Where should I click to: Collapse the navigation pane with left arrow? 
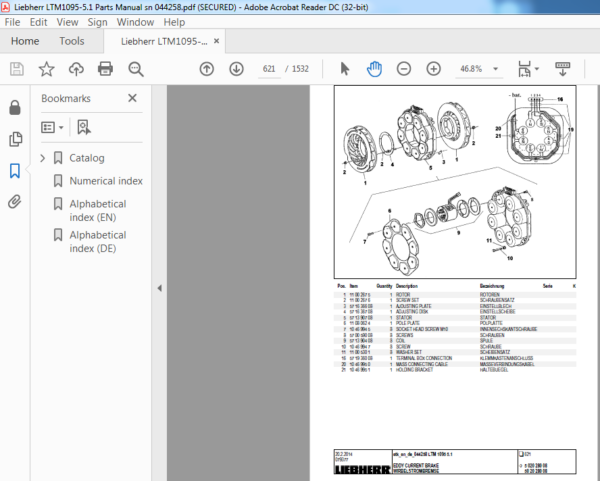[160, 288]
